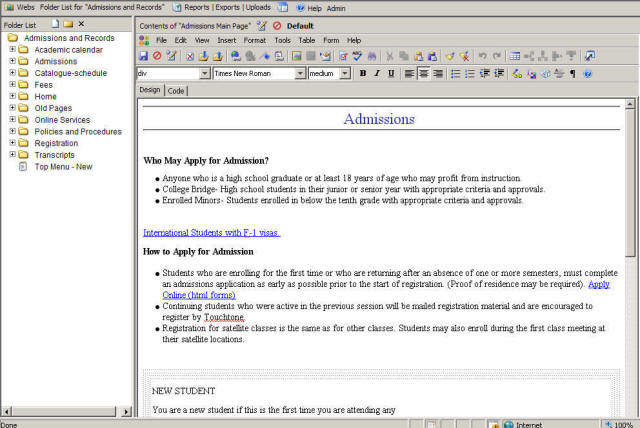Open the Times New Roman font dropdown

pyautogui.click(x=300, y=73)
